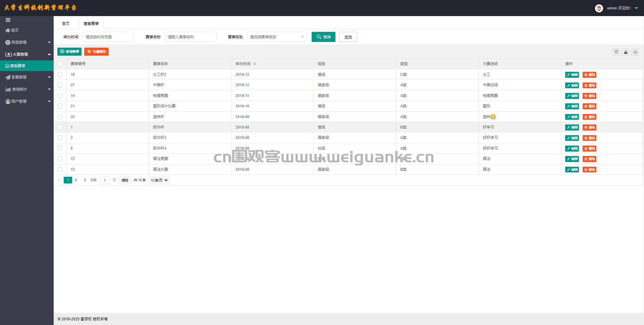Open the 10 条/页 page size selector
The image size is (644, 325).
(x=159, y=180)
